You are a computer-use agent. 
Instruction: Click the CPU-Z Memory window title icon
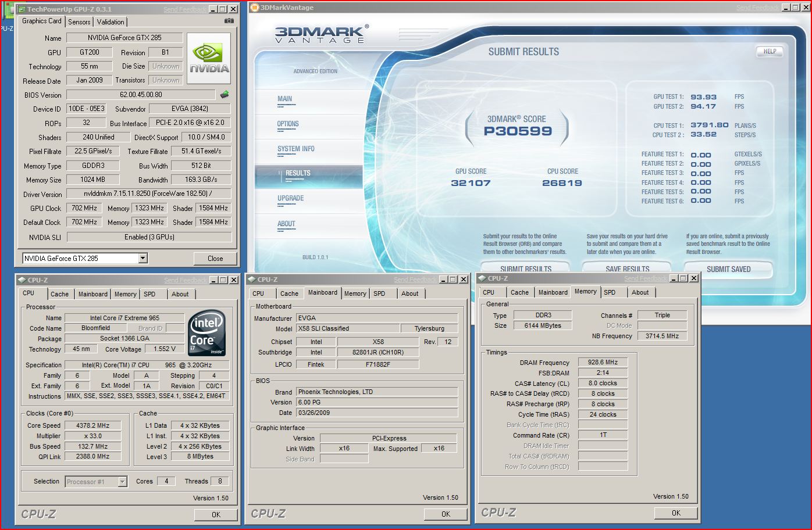[482, 278]
